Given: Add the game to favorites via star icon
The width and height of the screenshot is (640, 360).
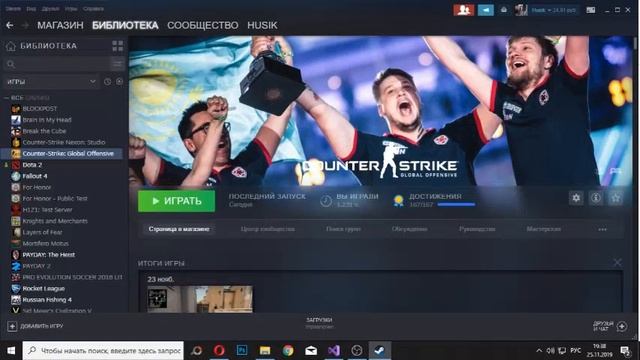Looking at the screenshot, I should click(x=616, y=198).
